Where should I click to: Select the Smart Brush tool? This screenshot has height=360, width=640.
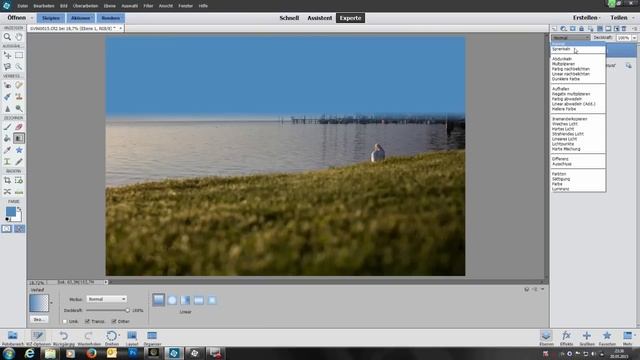tap(7, 97)
